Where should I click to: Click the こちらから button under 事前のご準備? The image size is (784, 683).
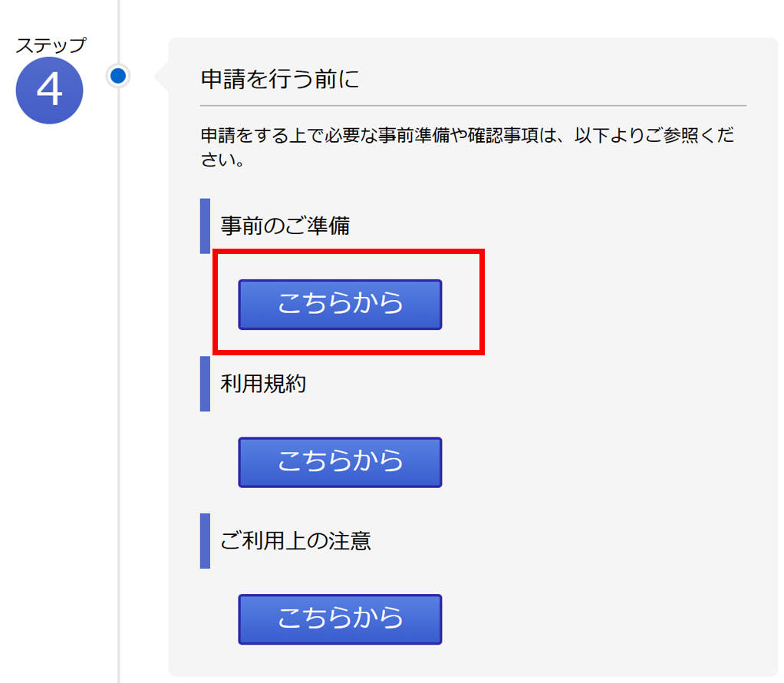point(340,305)
